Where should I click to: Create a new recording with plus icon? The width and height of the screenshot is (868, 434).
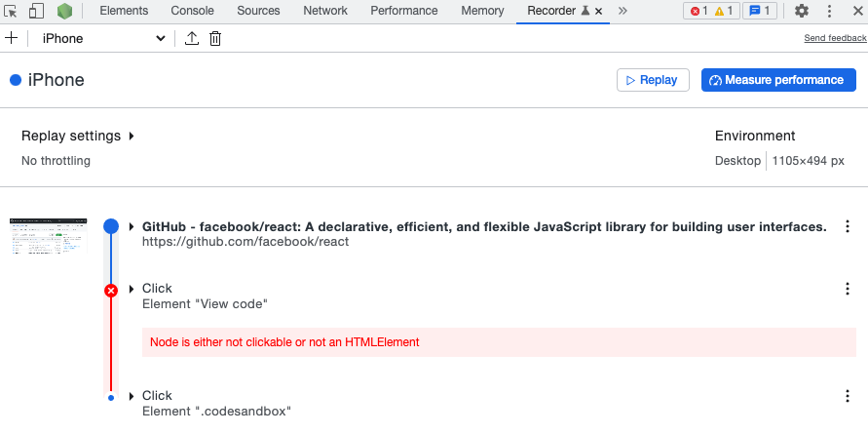click(x=11, y=38)
